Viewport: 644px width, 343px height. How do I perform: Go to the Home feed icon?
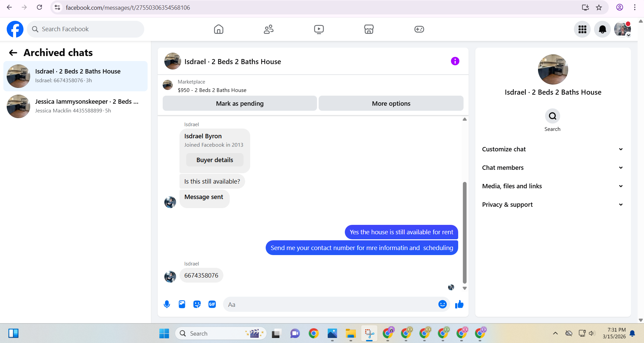pos(219,29)
